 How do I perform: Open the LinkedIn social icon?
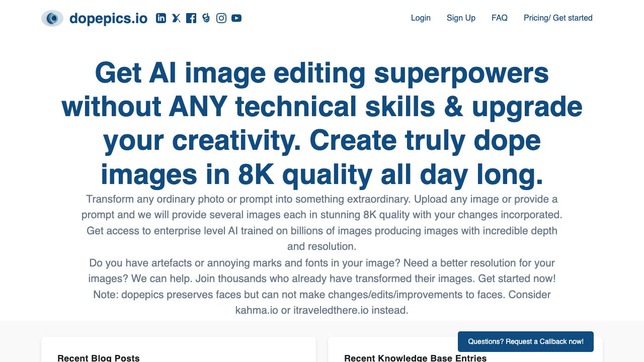point(161,18)
